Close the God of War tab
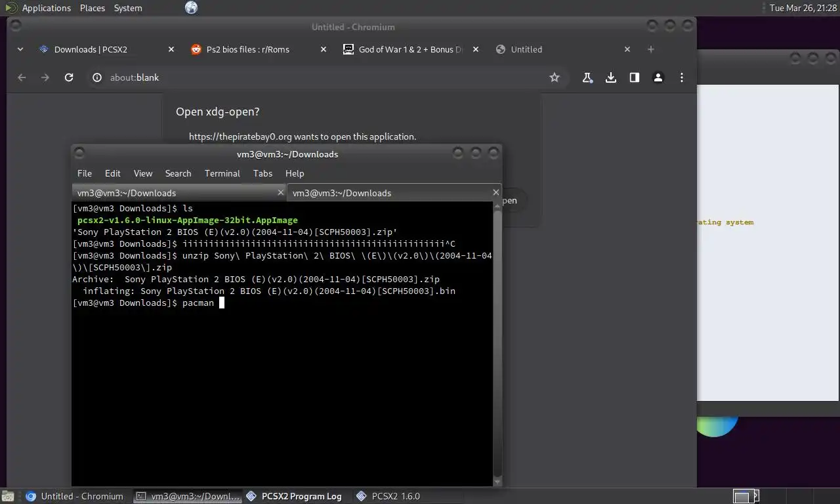This screenshot has height=504, width=840. (x=476, y=49)
